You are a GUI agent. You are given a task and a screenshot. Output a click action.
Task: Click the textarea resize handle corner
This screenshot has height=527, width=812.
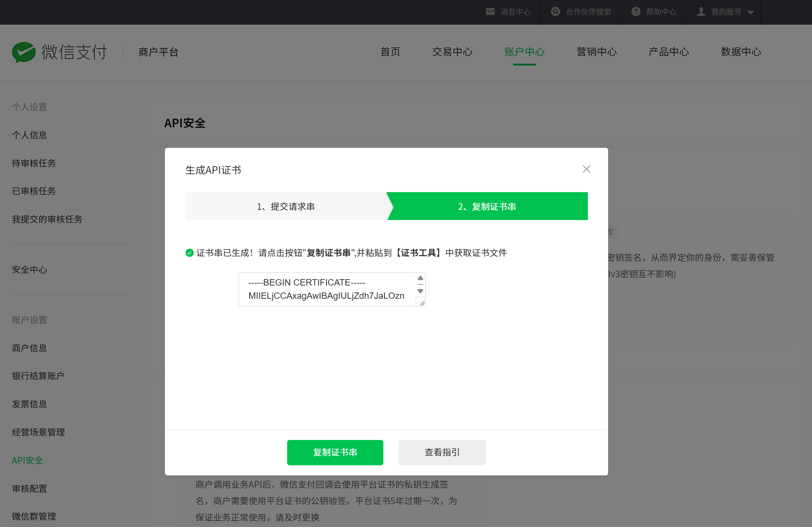(x=422, y=303)
